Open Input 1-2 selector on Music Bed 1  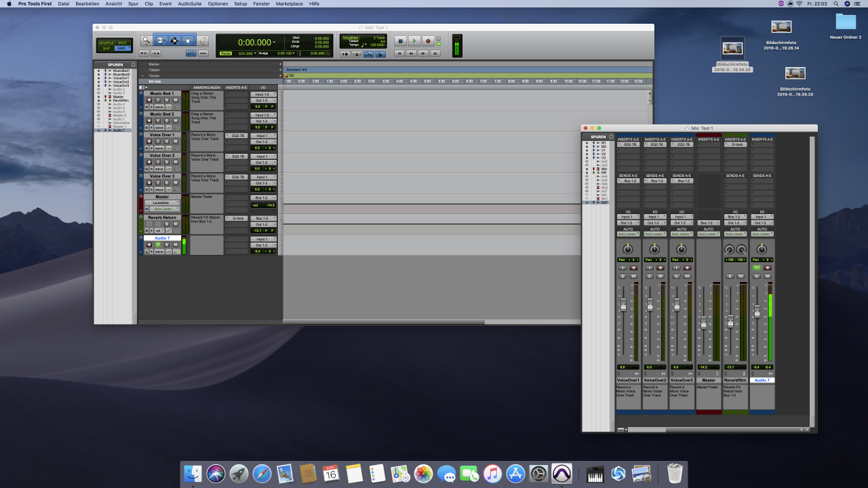pyautogui.click(x=263, y=94)
